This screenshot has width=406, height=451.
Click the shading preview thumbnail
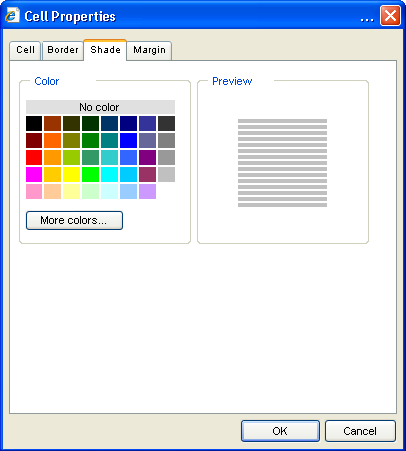(282, 163)
